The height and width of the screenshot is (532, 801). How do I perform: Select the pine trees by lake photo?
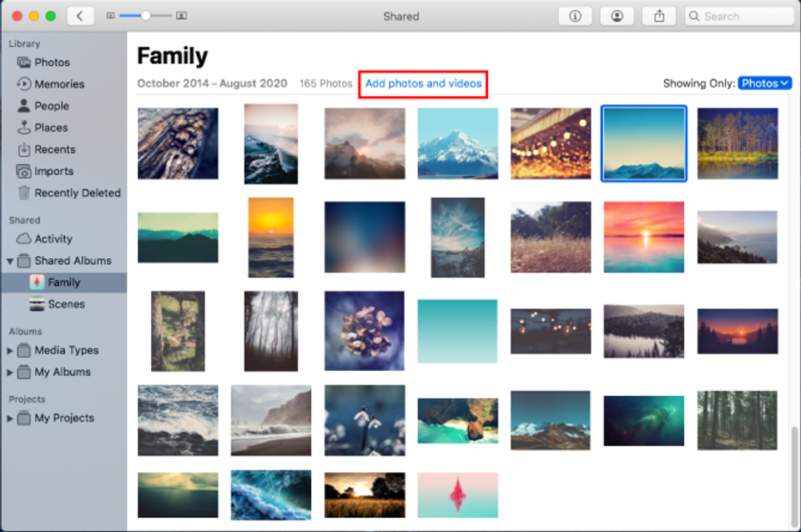pyautogui.click(x=738, y=143)
